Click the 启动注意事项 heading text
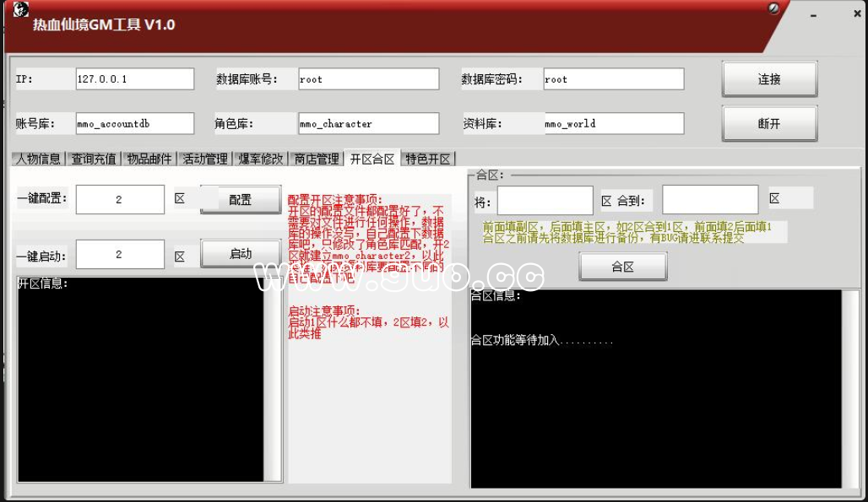 [x=324, y=310]
